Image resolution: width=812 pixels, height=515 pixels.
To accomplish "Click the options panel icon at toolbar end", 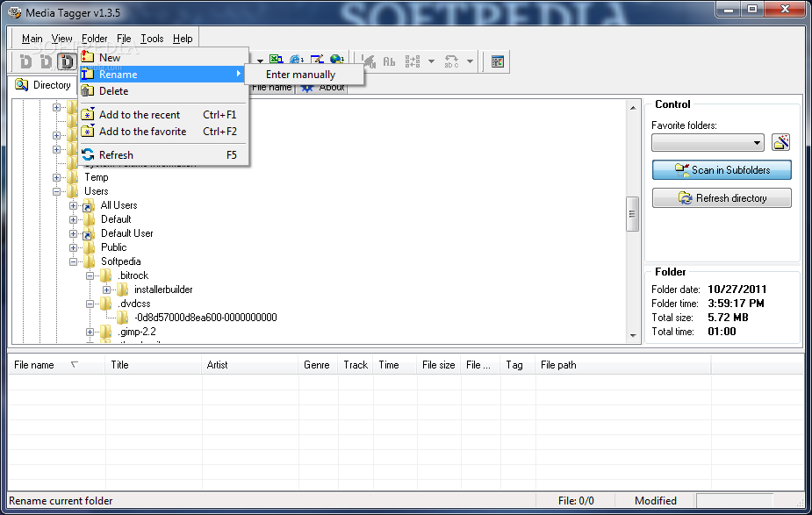I will (x=498, y=61).
